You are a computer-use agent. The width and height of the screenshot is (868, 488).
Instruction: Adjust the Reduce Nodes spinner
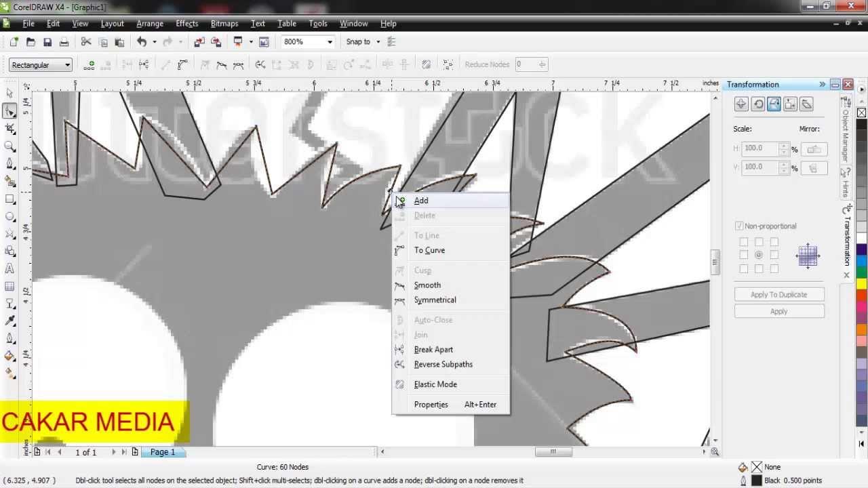[542, 64]
